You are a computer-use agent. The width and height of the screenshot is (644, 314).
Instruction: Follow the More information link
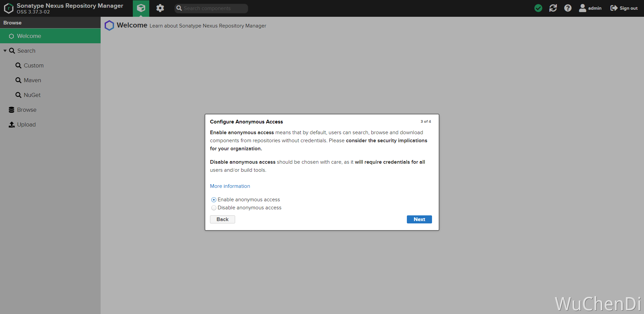click(230, 186)
